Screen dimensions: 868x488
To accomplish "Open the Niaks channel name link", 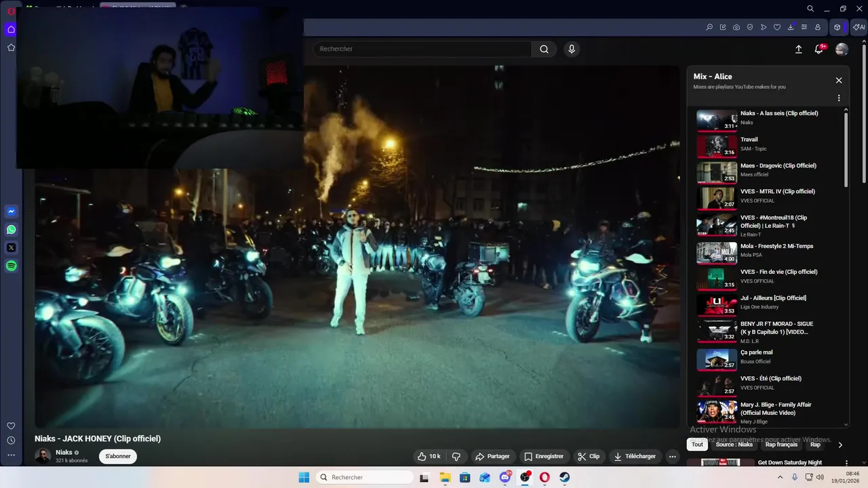I will tap(64, 452).
